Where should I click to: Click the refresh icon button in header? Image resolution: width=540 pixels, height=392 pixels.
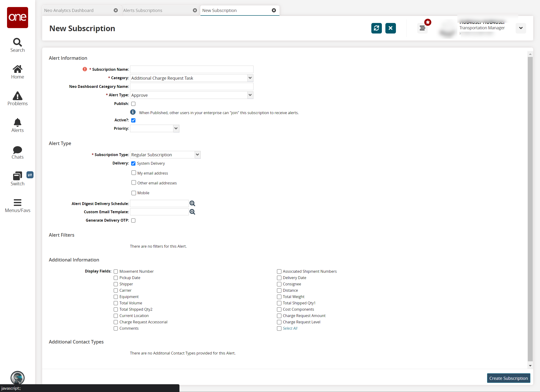point(376,28)
